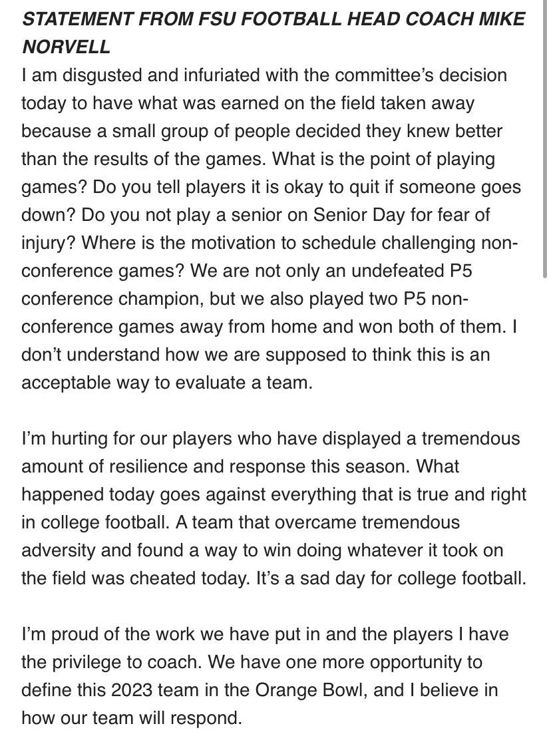Click the words "Senior Day"
Viewport: 551px width, 756px height.
tap(359, 215)
